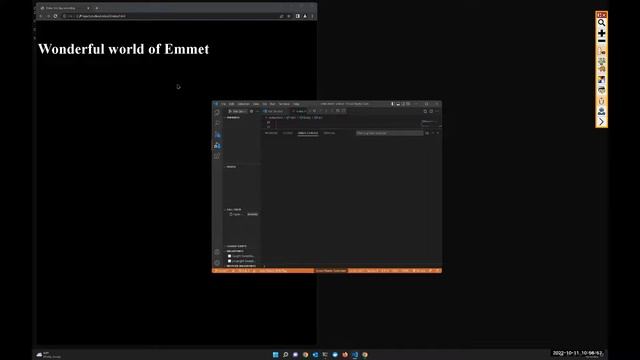Collapse the VARIABLES section
Image resolution: width=640 pixels, height=360 pixels.
[x=233, y=117]
